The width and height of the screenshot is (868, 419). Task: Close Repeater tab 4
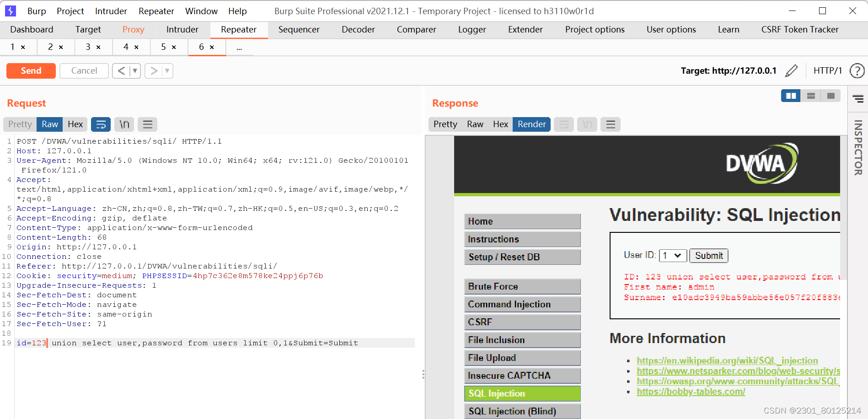(136, 47)
